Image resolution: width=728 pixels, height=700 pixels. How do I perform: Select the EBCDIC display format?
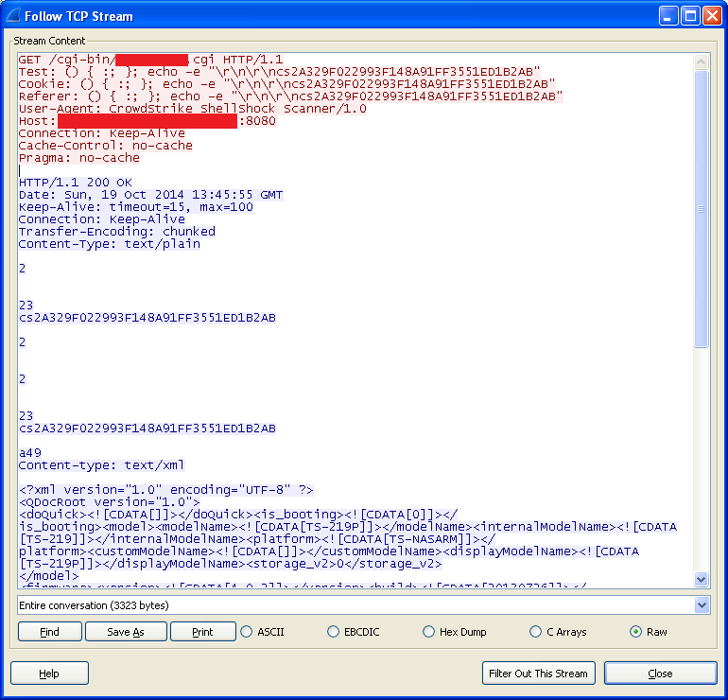pyautogui.click(x=354, y=632)
